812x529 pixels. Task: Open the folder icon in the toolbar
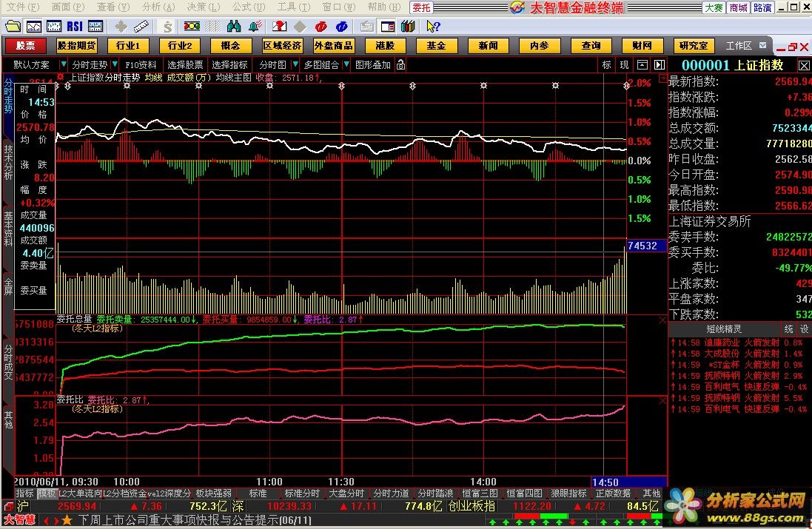[13, 26]
